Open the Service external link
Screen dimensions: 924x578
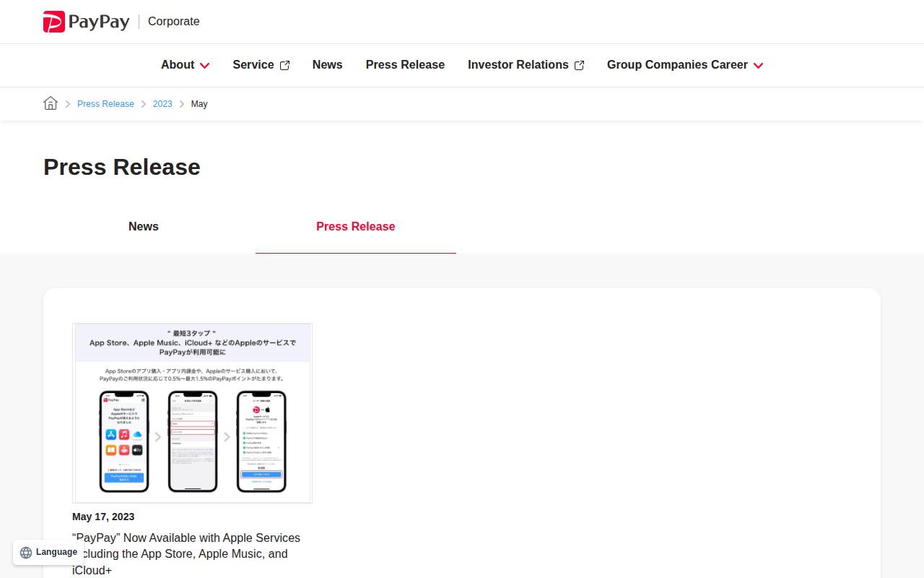point(261,65)
